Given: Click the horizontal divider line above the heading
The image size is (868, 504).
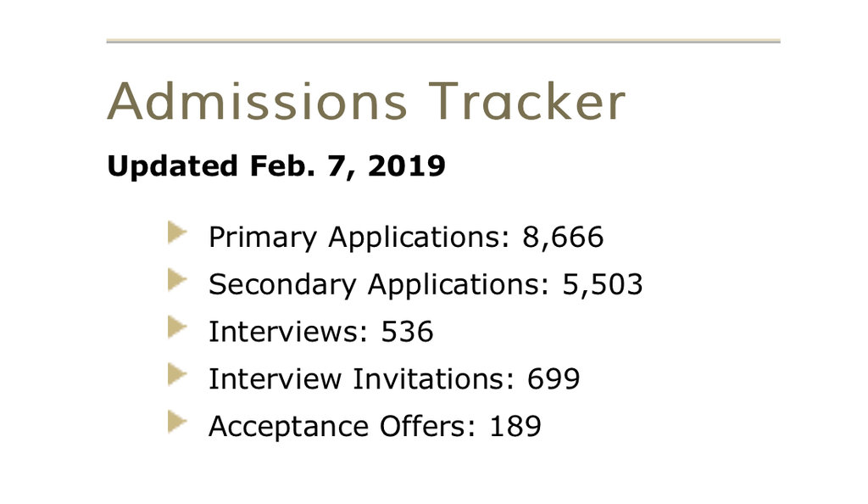Looking at the screenshot, I should [442, 41].
